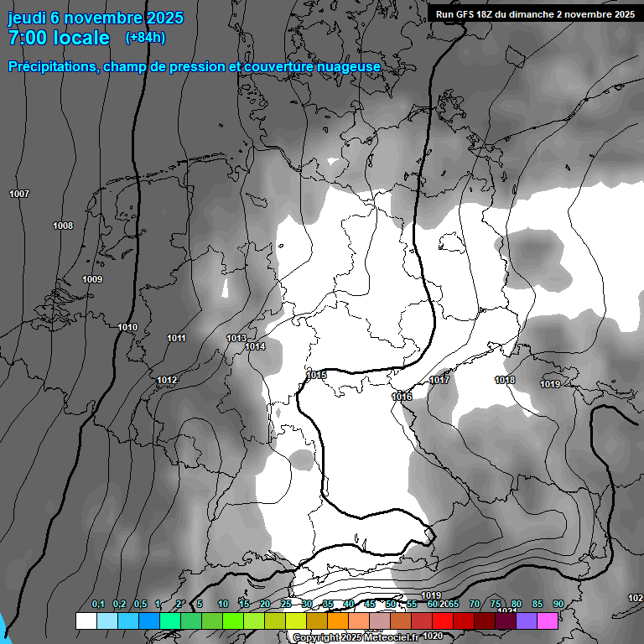Click the 1007 isobar label
Screen dimensions: 644x644
tap(19, 194)
